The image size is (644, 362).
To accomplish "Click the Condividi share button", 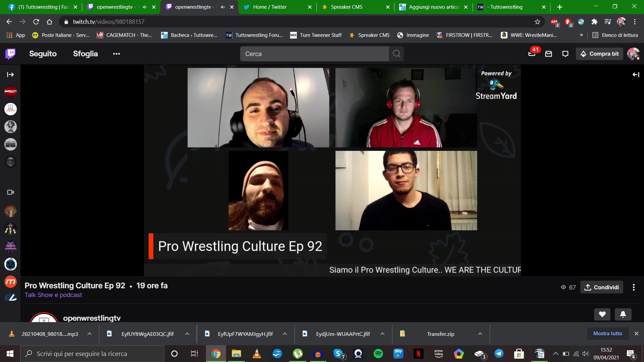I will pos(602,287).
